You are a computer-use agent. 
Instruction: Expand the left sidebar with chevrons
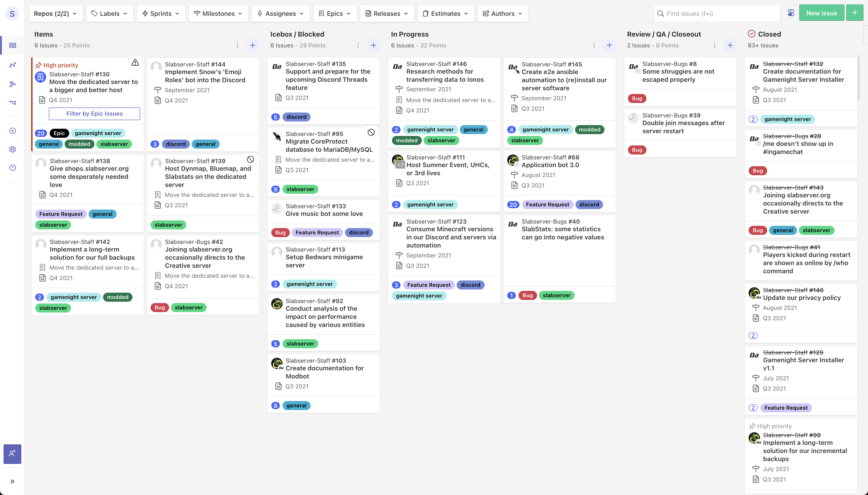12,481
